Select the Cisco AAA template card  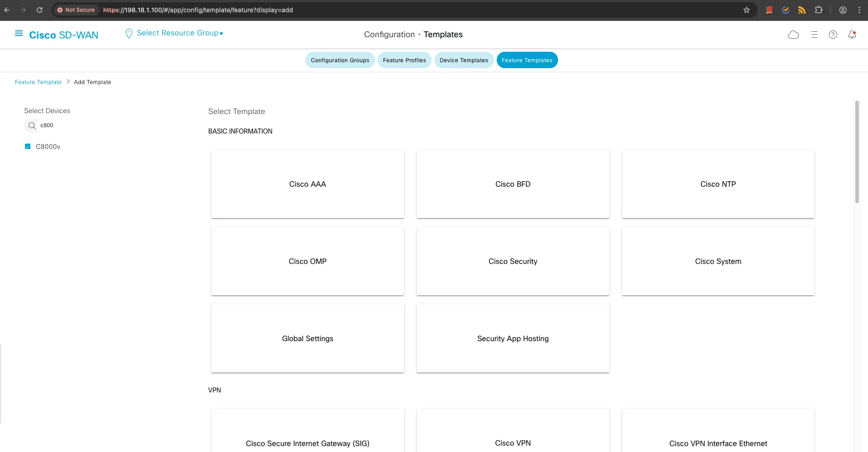pyautogui.click(x=307, y=184)
